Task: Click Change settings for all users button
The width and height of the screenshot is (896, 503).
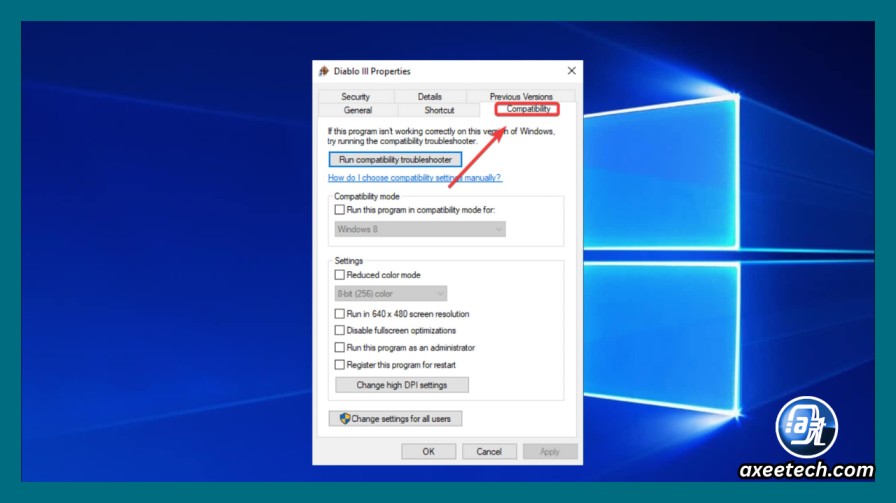Action: click(395, 418)
